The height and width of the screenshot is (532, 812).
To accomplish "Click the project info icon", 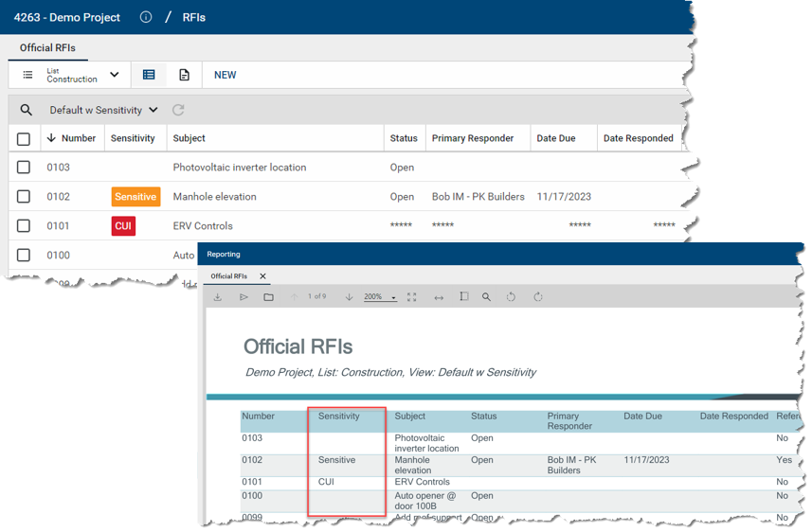I will (x=146, y=17).
